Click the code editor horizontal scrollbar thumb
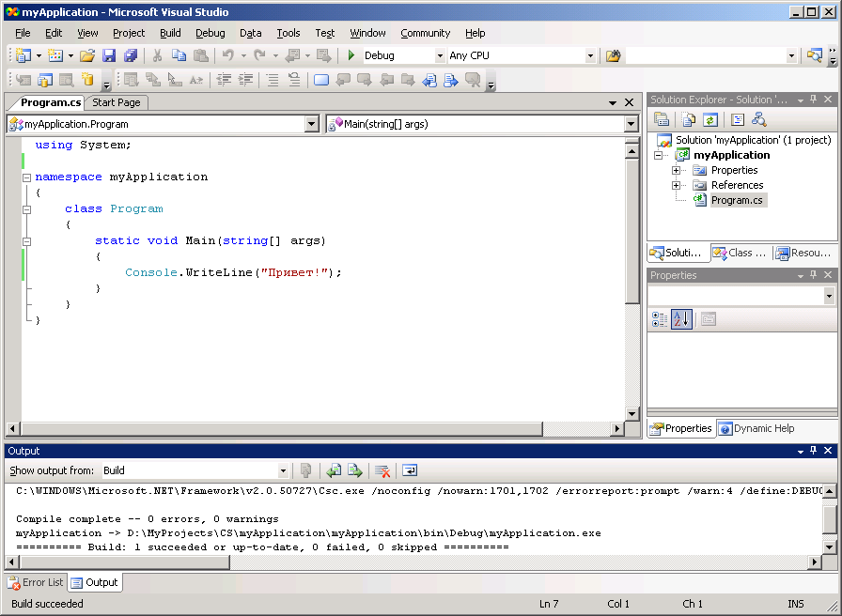This screenshot has width=842, height=616. click(281, 429)
